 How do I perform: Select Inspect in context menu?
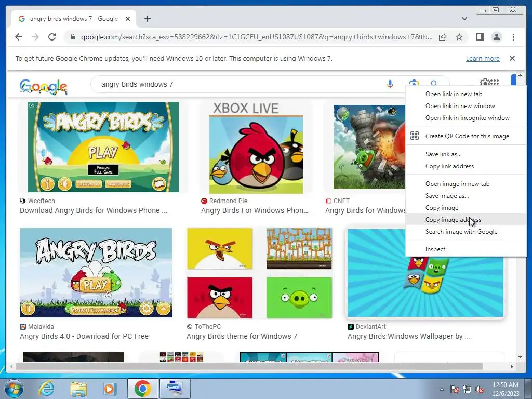pos(466,249)
